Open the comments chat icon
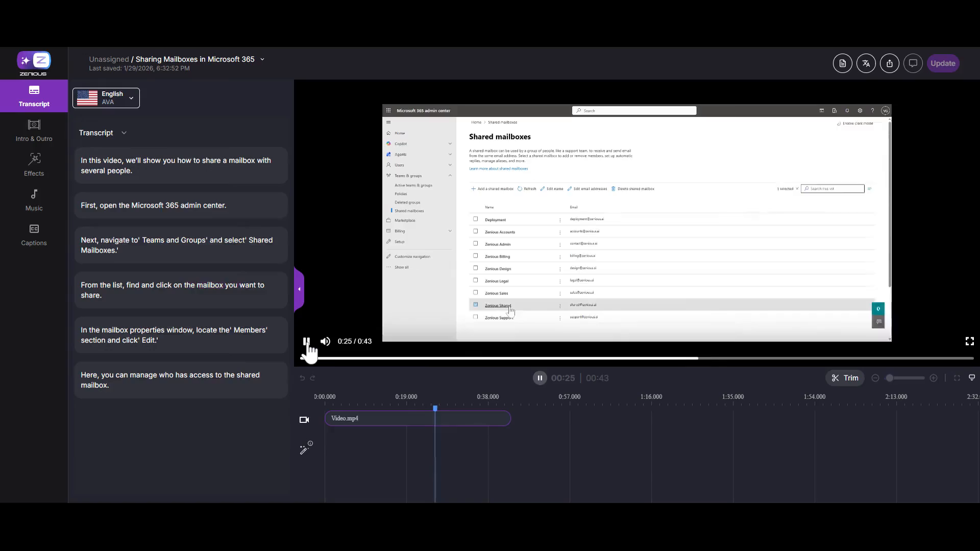The height and width of the screenshot is (551, 980). coord(913,63)
